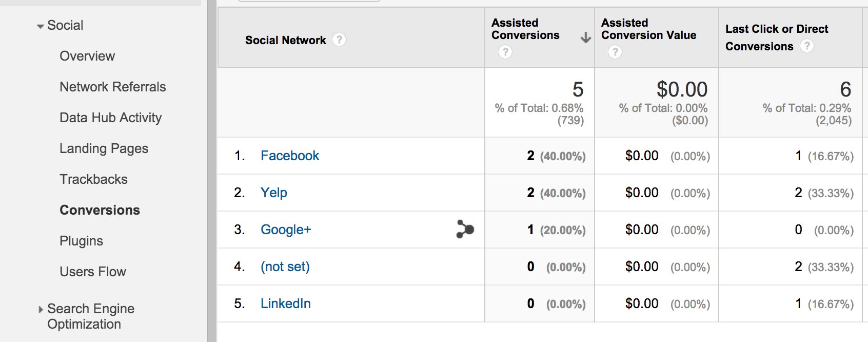The image size is (868, 342).
Task: Open the Landing Pages report
Action: click(104, 148)
